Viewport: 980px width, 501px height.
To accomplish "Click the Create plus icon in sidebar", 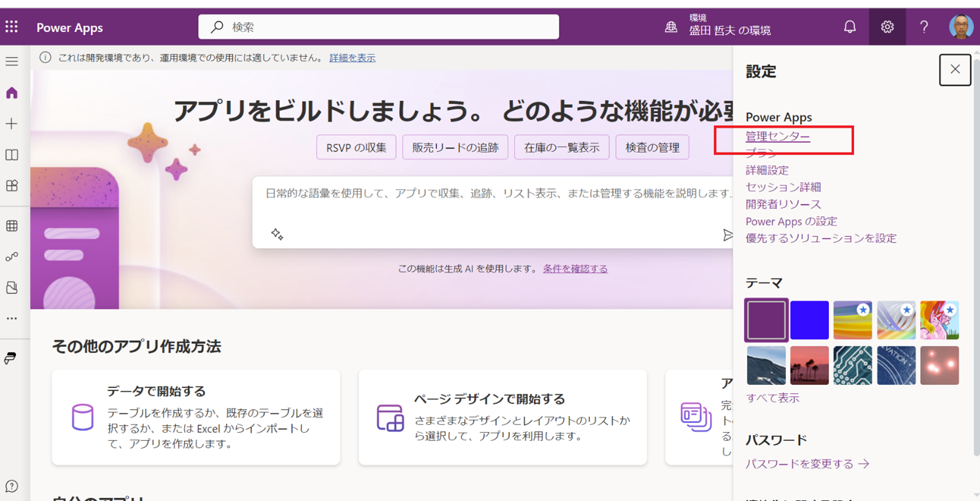I will click(12, 123).
